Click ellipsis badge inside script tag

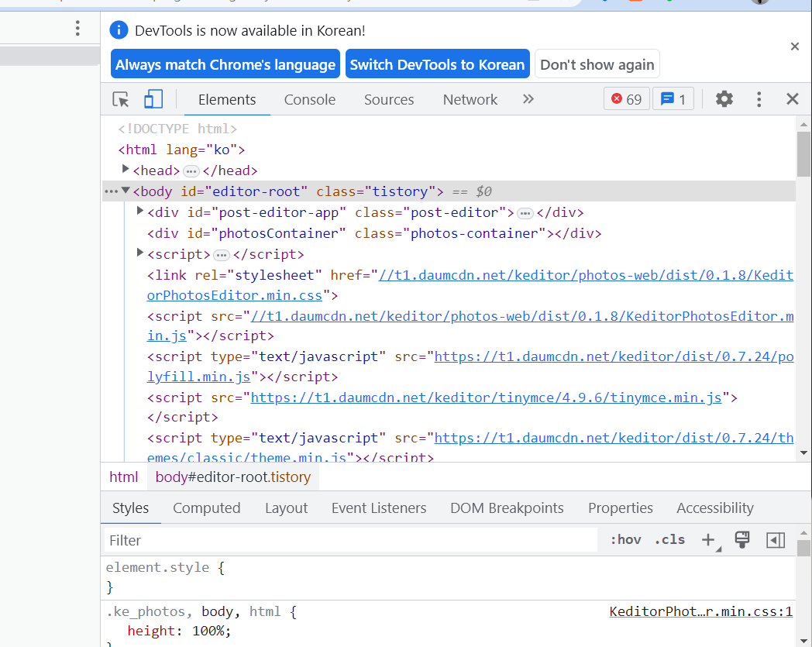click(x=222, y=255)
